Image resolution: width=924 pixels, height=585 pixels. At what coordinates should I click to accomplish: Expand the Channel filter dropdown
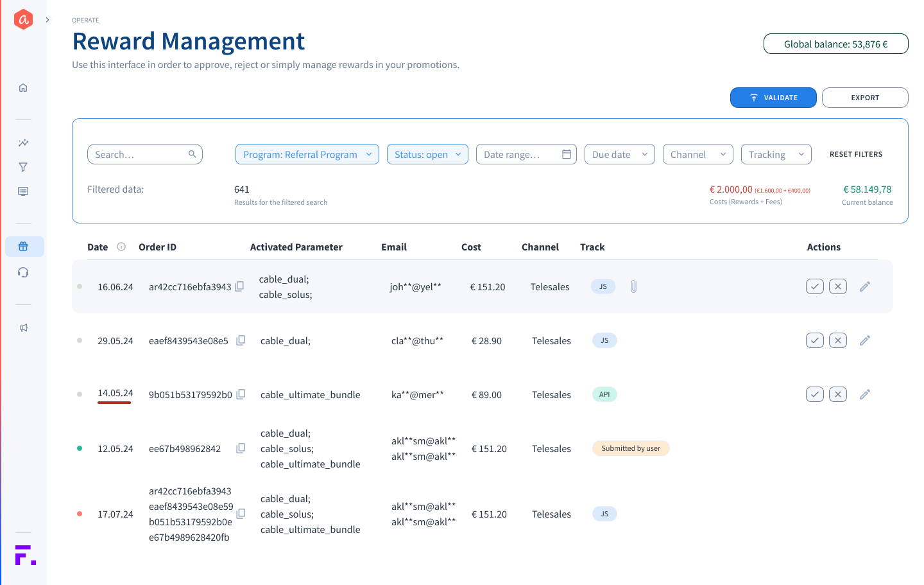697,154
